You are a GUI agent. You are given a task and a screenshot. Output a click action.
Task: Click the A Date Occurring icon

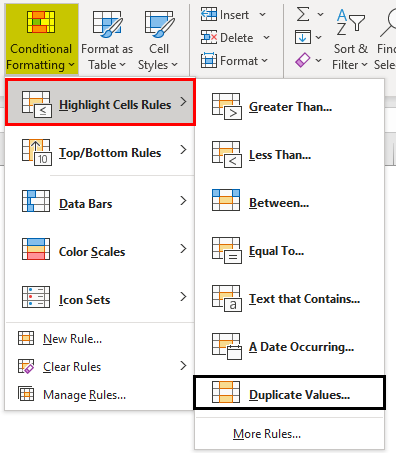coord(227,346)
